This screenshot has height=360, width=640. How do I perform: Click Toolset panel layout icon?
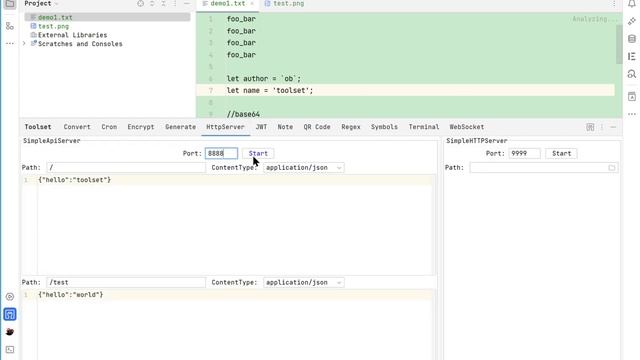pyautogui.click(x=590, y=127)
